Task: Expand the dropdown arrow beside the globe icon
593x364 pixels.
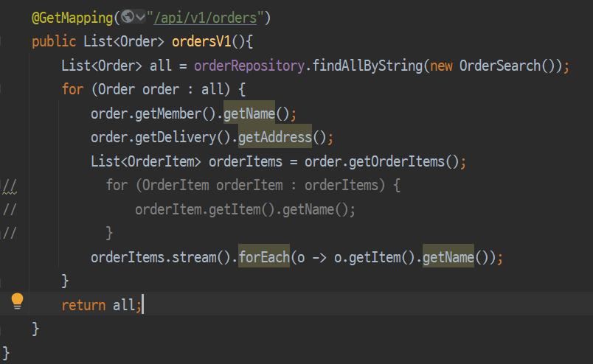Action: tap(140, 17)
